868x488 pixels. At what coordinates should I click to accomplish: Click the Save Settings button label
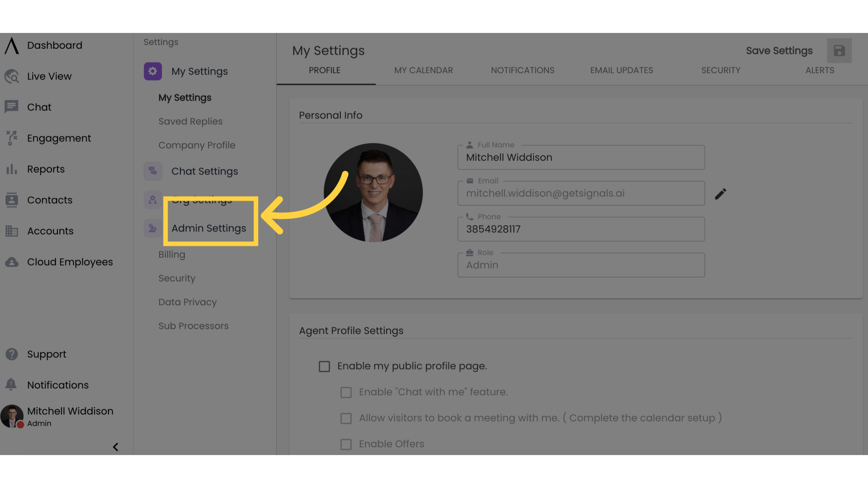point(779,51)
